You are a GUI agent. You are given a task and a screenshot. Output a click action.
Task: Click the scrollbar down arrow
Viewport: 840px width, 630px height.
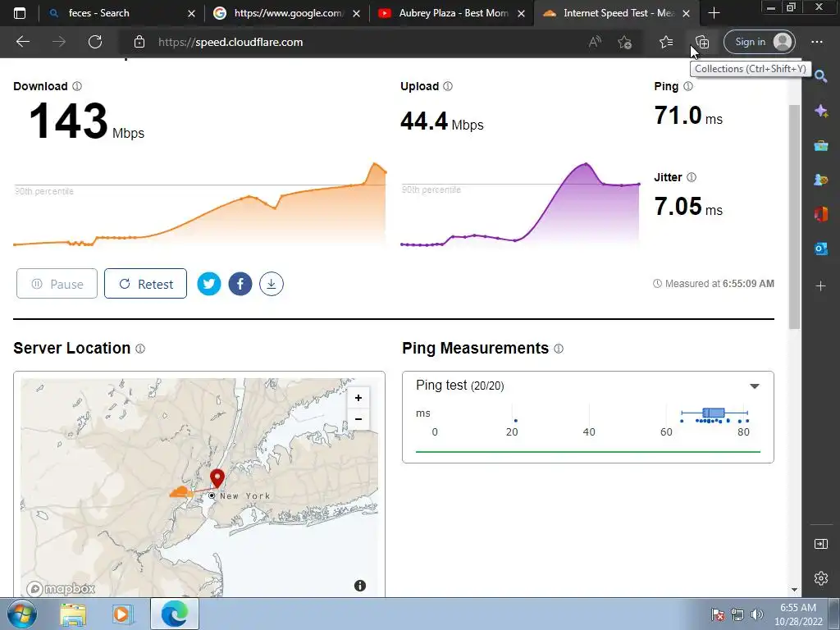click(794, 590)
